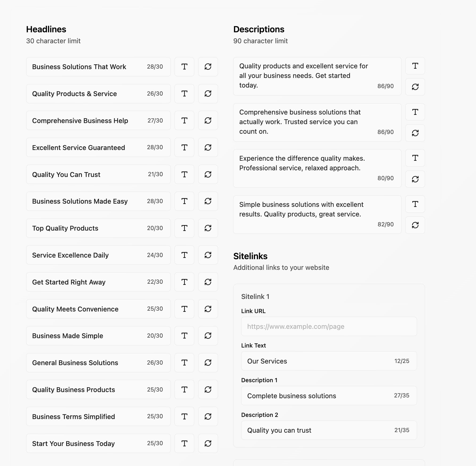Image resolution: width=476 pixels, height=466 pixels.
Task: Regenerate the 'Quality Products & Service' headline
Action: tap(208, 94)
